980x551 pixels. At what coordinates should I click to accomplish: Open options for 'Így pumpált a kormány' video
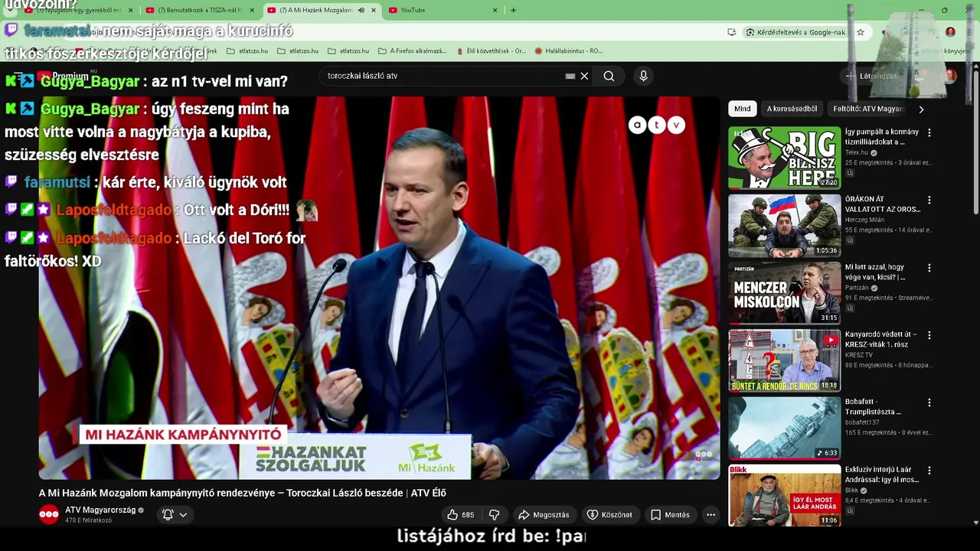[x=929, y=132]
